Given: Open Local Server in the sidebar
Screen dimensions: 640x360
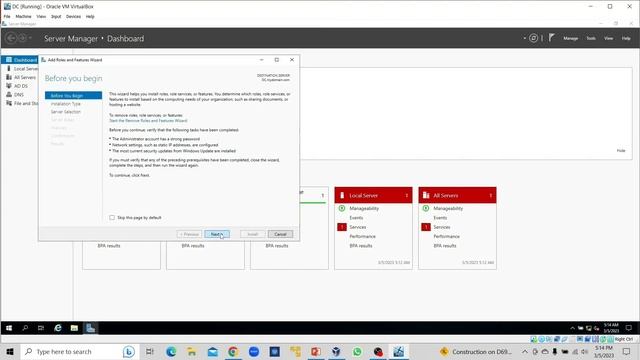Looking at the screenshot, I should pyautogui.click(x=22, y=69).
